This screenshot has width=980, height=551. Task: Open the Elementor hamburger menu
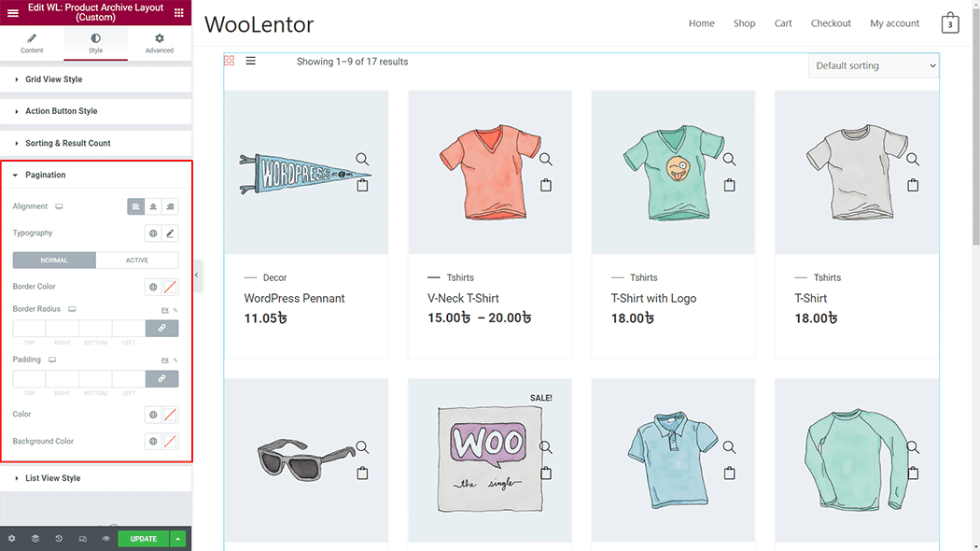[x=12, y=12]
